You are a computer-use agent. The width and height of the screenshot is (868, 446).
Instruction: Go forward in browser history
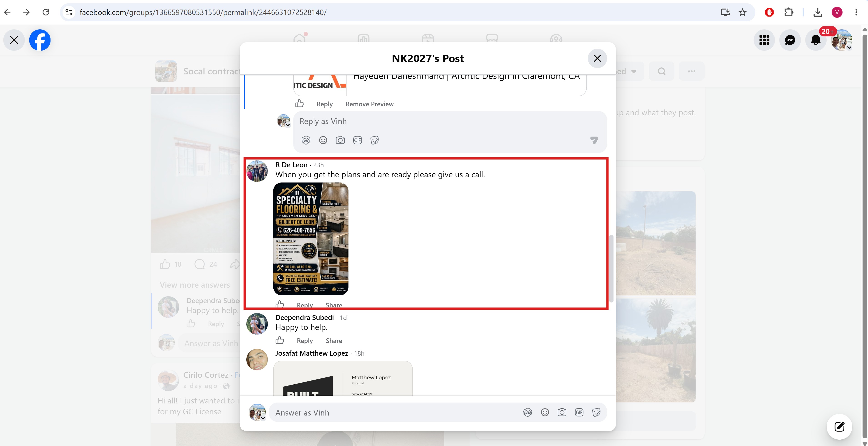[x=26, y=13]
